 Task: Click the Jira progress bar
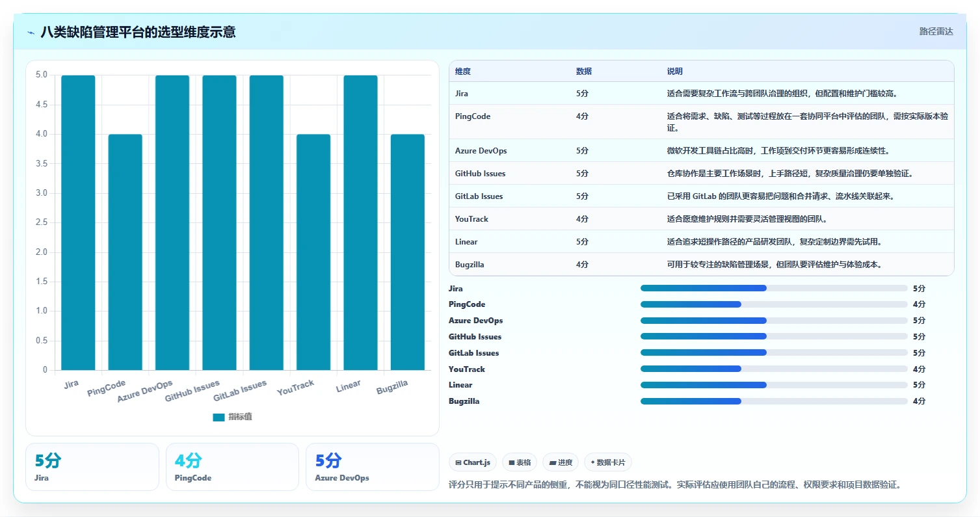pyautogui.click(x=774, y=288)
